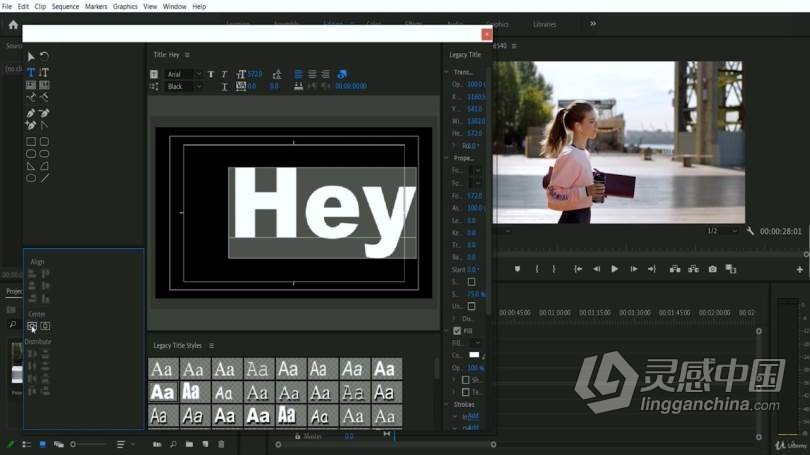The image size is (810, 455).
Task: Click the trash Clear icon in Project panel
Action: 221,444
